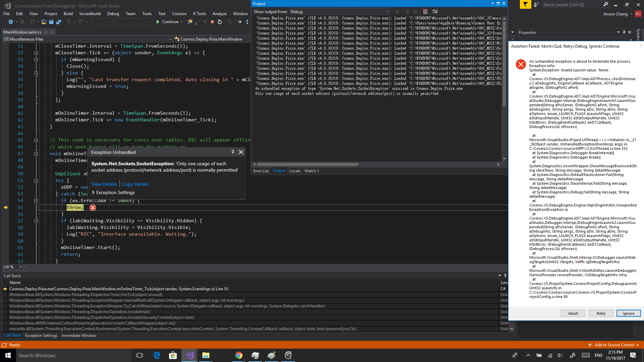The width and height of the screenshot is (644, 362).
Task: Click the Show Next Statement arrow icon
Action: [239, 22]
